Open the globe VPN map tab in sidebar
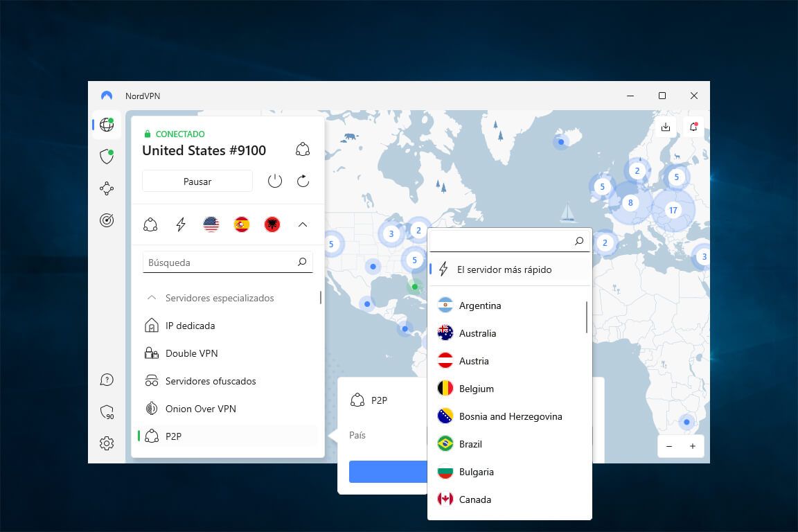Viewport: 798px width, 532px height. coord(107,124)
